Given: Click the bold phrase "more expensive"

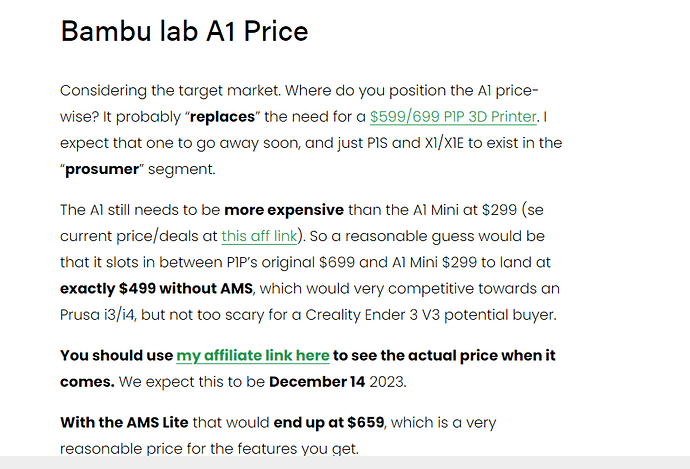Looking at the screenshot, I should click(x=284, y=210).
